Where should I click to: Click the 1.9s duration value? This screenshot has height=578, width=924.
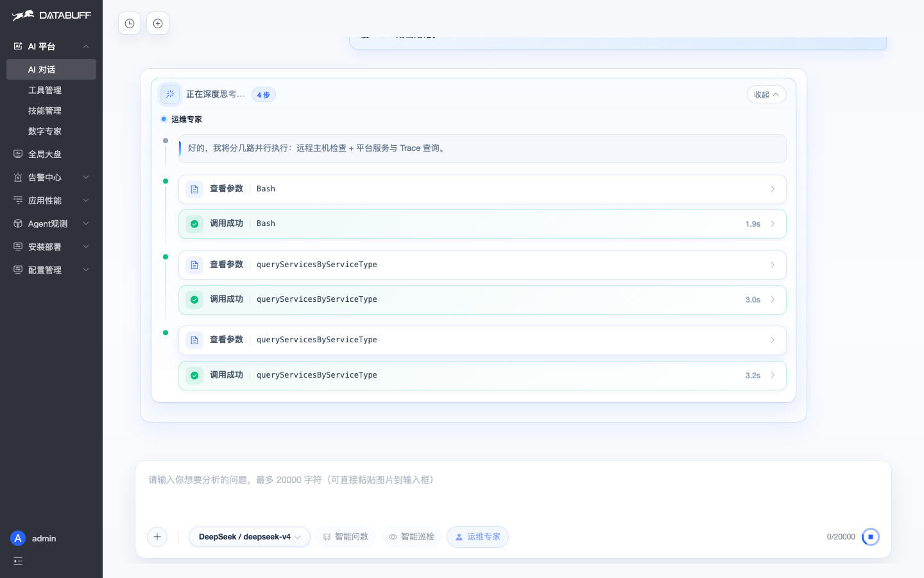tap(753, 224)
